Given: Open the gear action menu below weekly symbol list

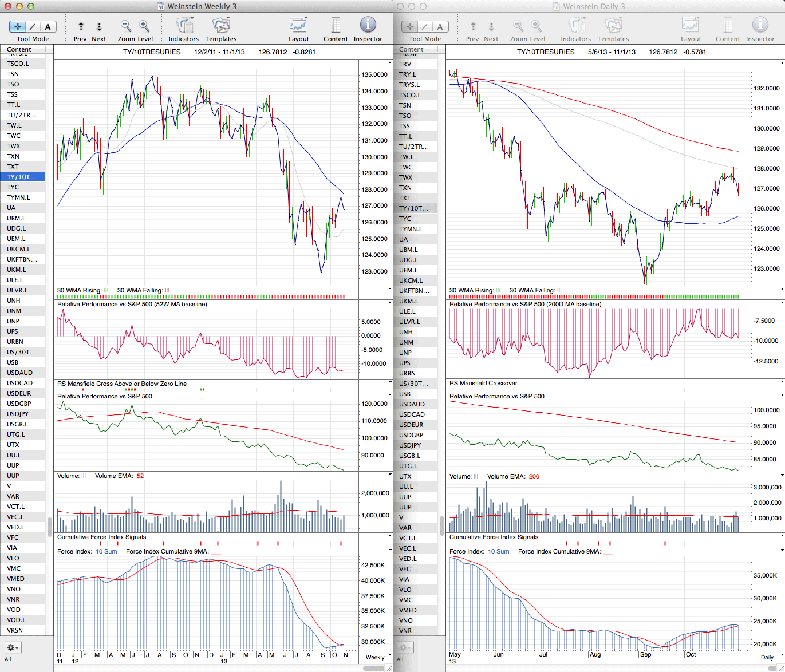Looking at the screenshot, I should pos(13,647).
